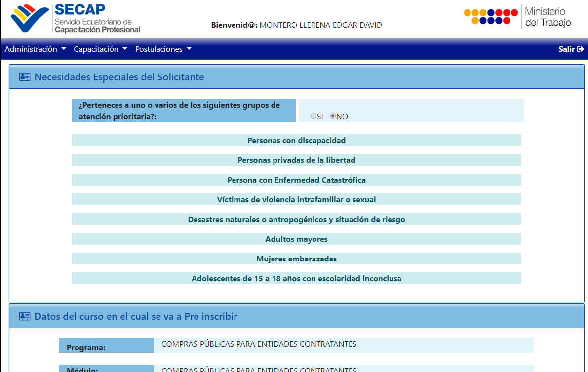Select Personas privadas de la libertad
Image resolution: width=588 pixels, height=372 pixels.
point(296,160)
